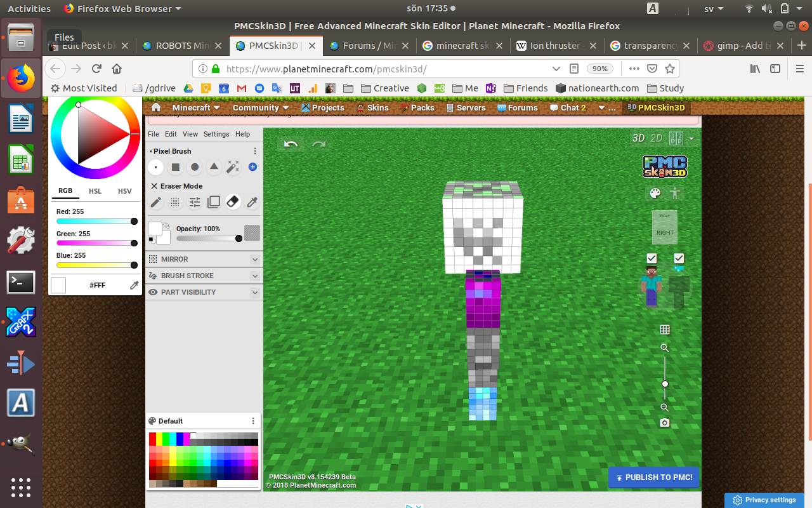Open the File menu

(154, 134)
